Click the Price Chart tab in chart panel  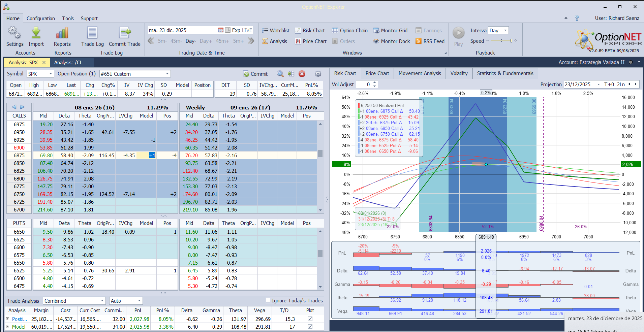tap(377, 73)
